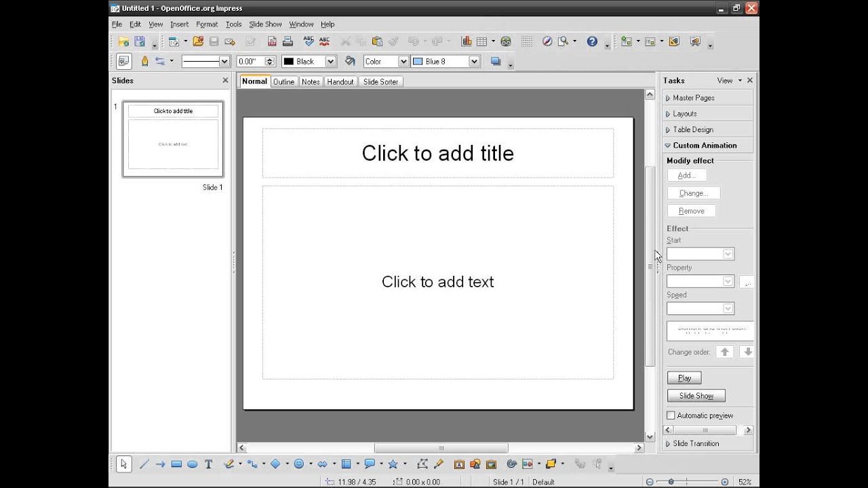
Task: Open the Slide Show menu
Action: click(x=265, y=24)
